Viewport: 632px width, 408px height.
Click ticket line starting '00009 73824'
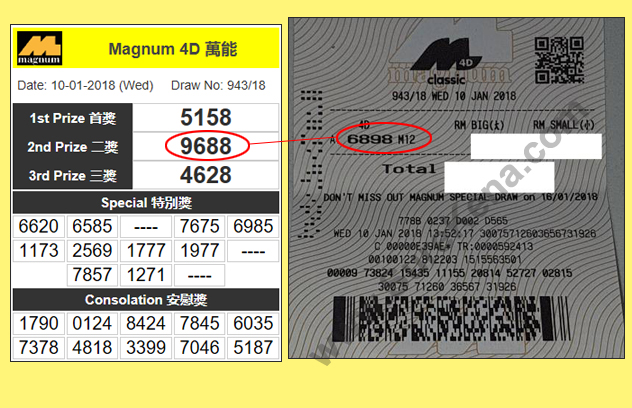tap(449, 273)
